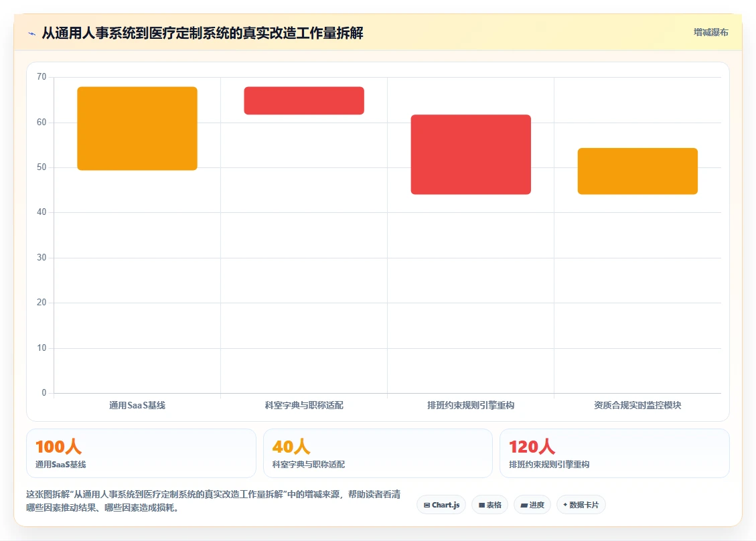Click the description paragraph starting 这张图拆解

pos(213,501)
